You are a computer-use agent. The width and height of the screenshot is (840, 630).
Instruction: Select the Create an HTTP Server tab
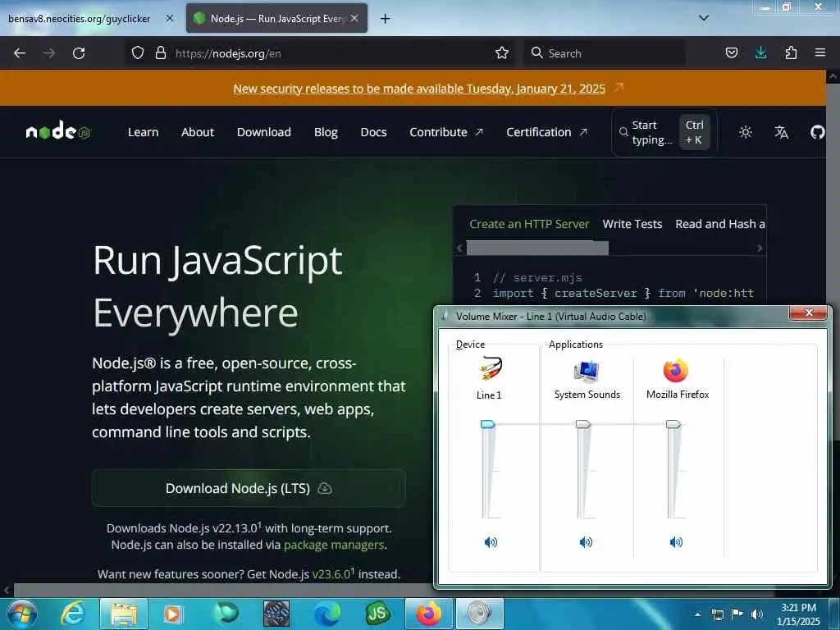[529, 224]
